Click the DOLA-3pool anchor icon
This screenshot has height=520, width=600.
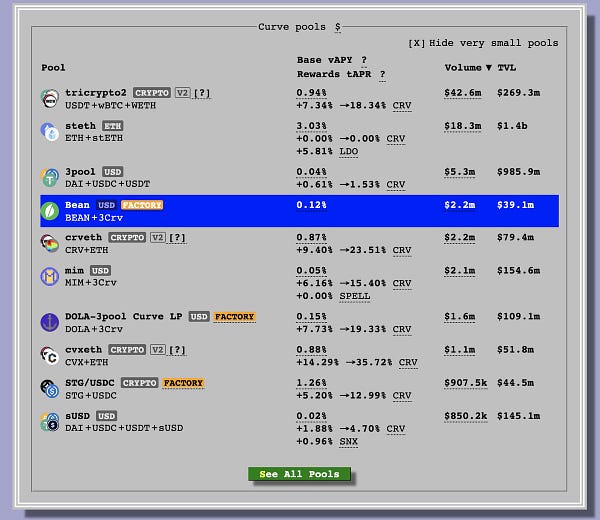click(x=50, y=322)
